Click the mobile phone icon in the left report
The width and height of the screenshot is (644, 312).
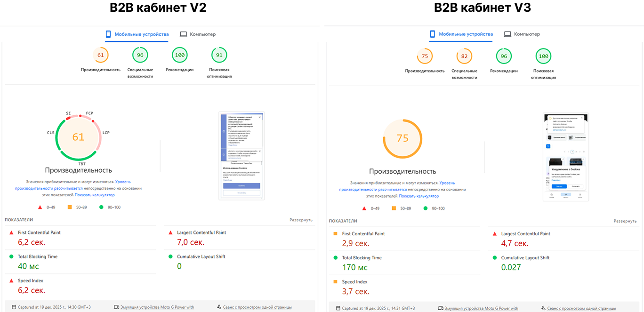(x=108, y=34)
